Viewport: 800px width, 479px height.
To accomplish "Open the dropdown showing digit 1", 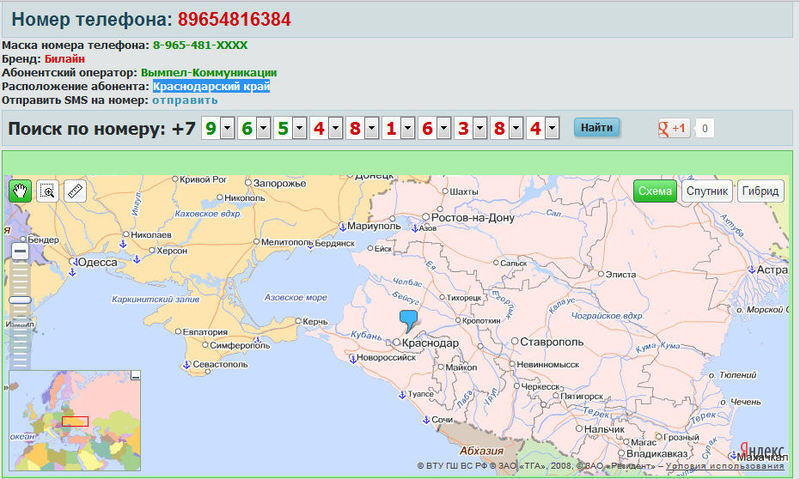I will [407, 128].
